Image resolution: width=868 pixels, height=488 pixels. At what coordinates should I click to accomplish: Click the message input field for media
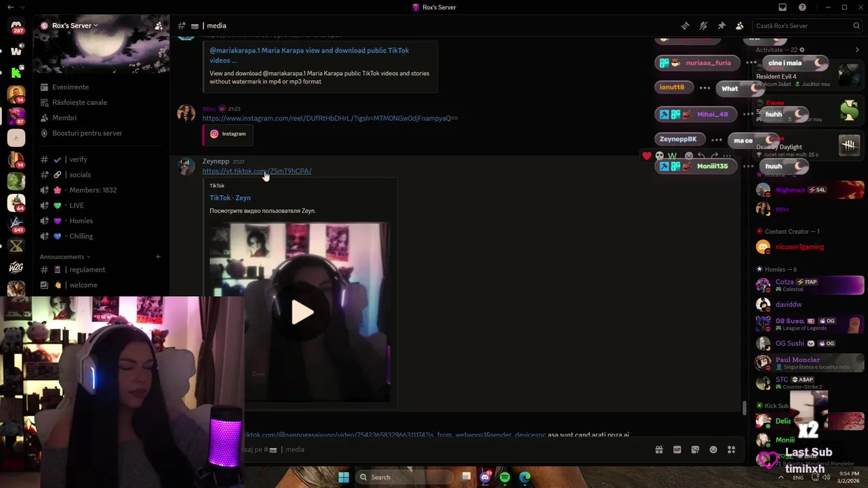tap(448, 449)
